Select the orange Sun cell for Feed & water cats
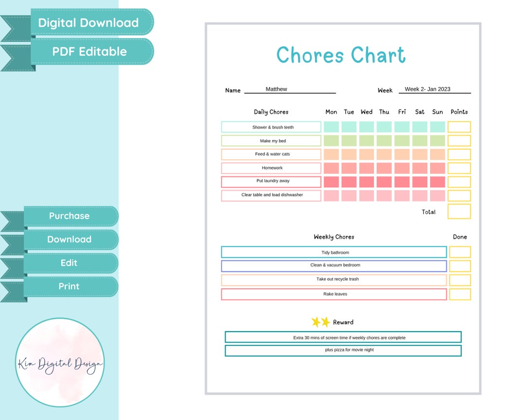 (437, 154)
